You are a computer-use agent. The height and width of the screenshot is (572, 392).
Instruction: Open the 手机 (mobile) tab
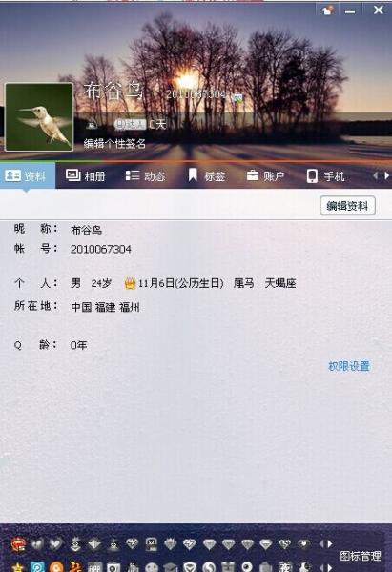point(325,176)
